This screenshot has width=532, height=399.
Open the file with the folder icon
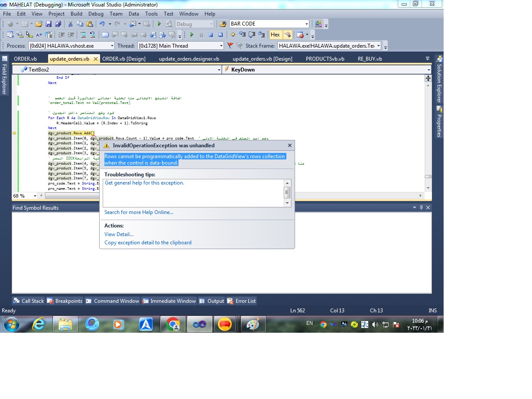[39, 24]
